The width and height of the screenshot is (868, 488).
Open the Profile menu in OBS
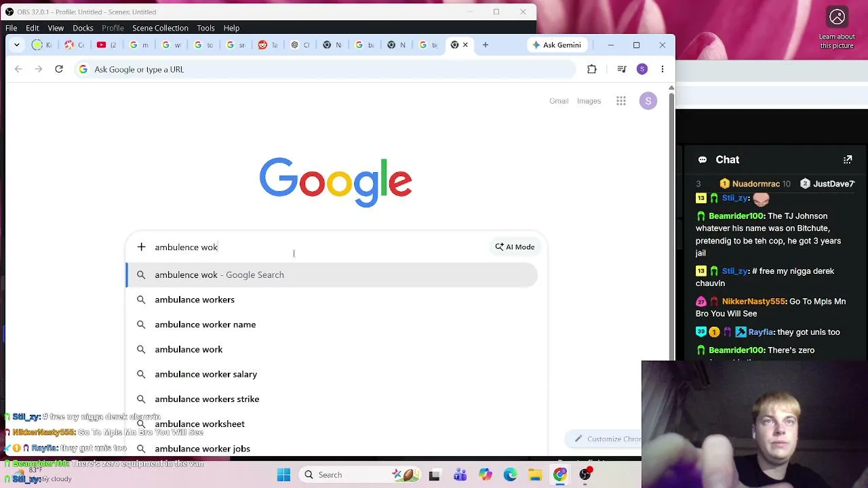click(113, 28)
